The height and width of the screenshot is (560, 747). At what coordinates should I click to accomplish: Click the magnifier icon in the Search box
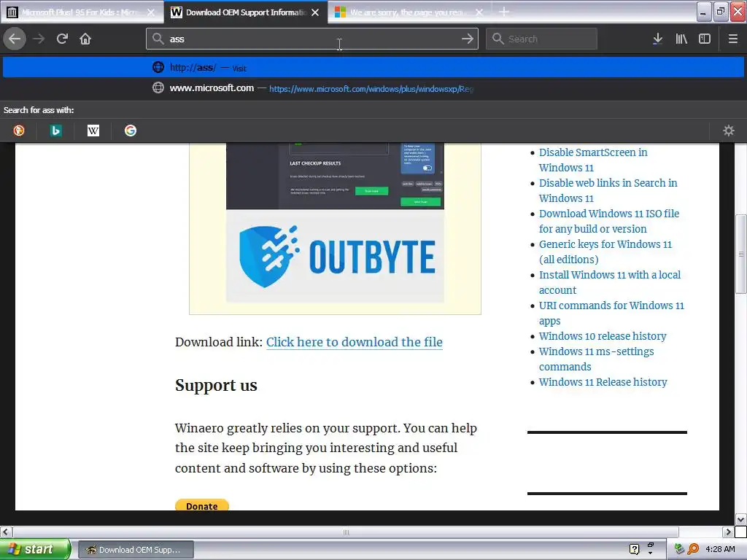[498, 39]
